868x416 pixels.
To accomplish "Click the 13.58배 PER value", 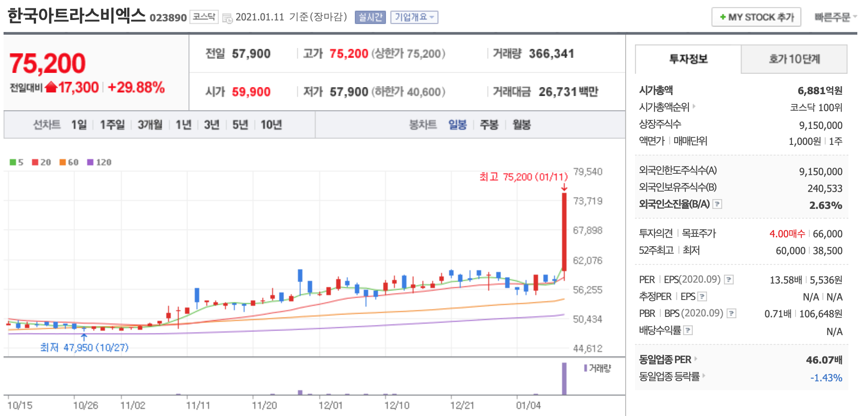I will tap(786, 280).
